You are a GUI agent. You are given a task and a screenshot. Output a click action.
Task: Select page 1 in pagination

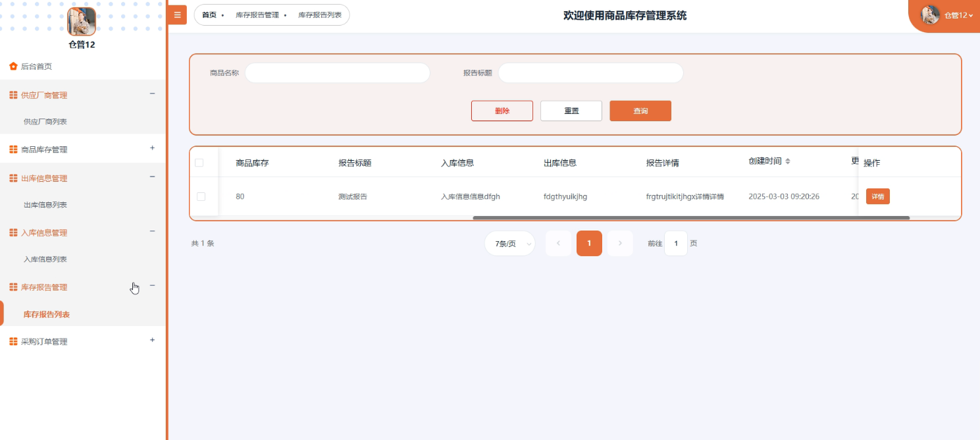coord(589,243)
